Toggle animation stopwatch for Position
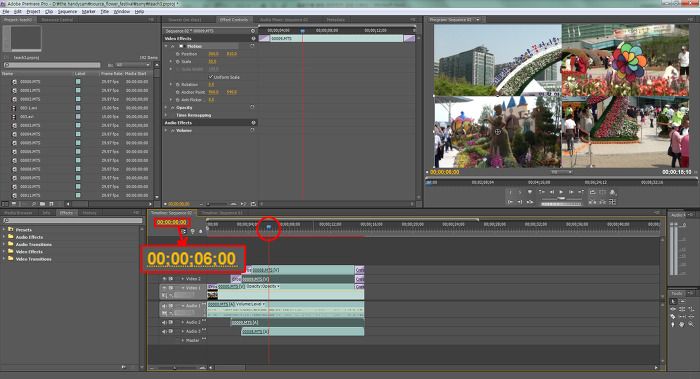Image resolution: width=700 pixels, height=379 pixels. 177,54
